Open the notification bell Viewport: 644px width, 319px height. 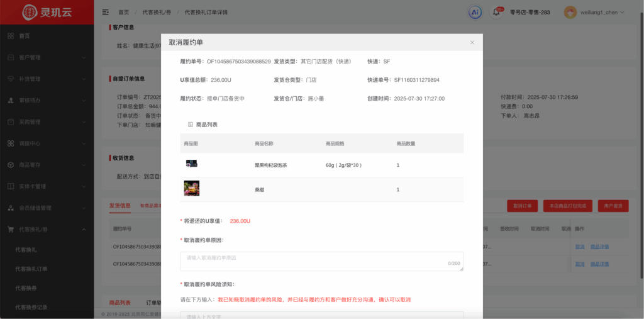(x=496, y=13)
